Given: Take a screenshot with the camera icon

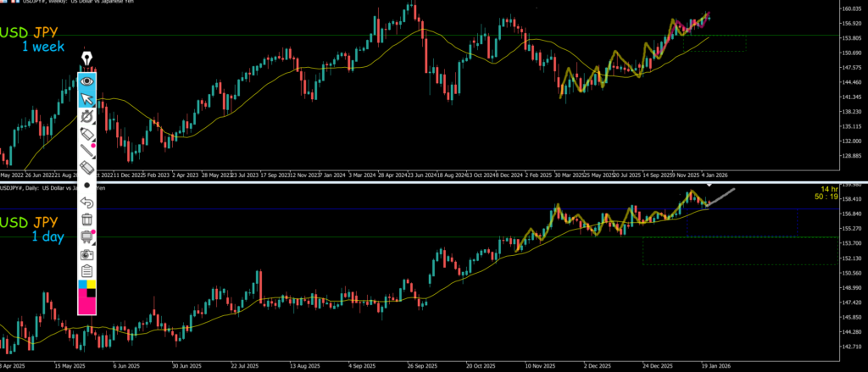Looking at the screenshot, I should click(86, 253).
